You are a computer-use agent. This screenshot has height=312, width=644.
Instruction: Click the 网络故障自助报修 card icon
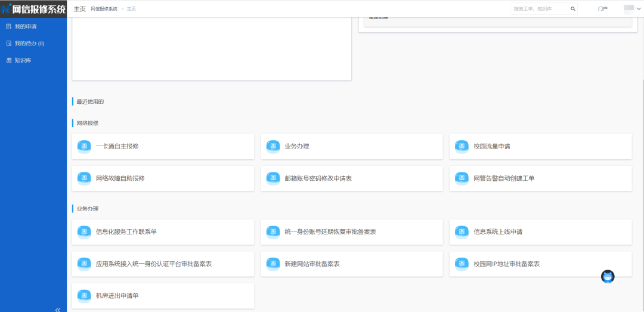pos(84,178)
